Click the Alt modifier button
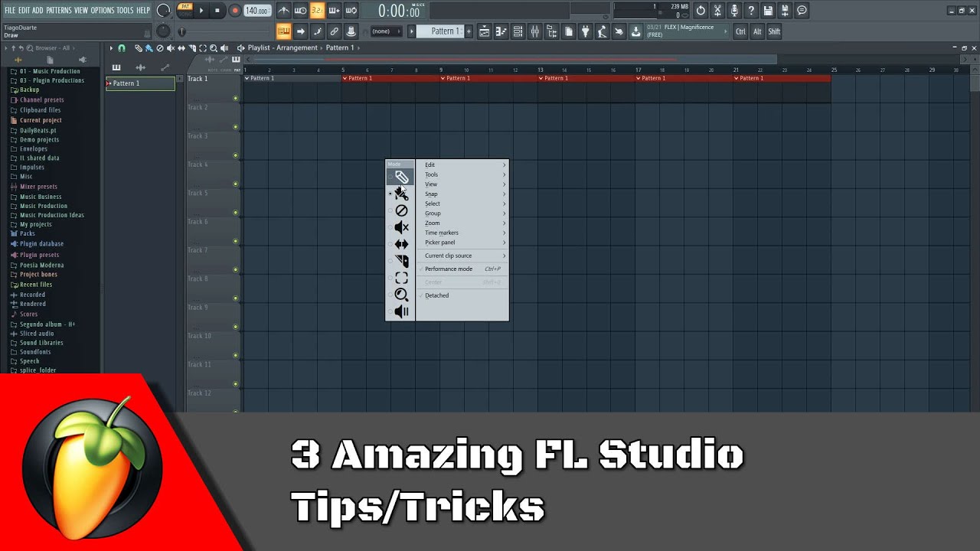Image resolution: width=980 pixels, height=551 pixels. pyautogui.click(x=757, y=31)
